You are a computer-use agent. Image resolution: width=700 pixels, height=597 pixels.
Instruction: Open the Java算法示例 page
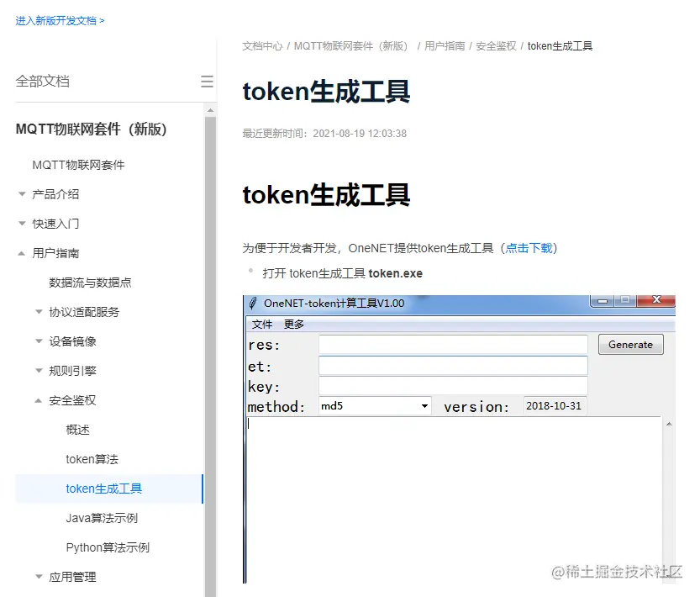coord(102,518)
